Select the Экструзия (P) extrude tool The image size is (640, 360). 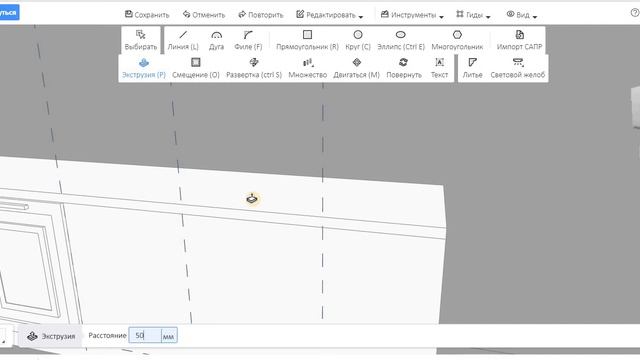(144, 68)
